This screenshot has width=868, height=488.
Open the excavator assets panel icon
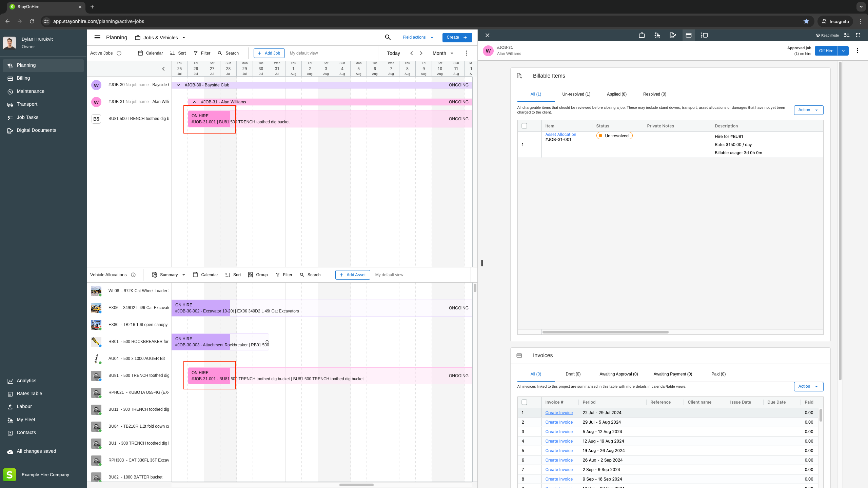pyautogui.click(x=657, y=35)
